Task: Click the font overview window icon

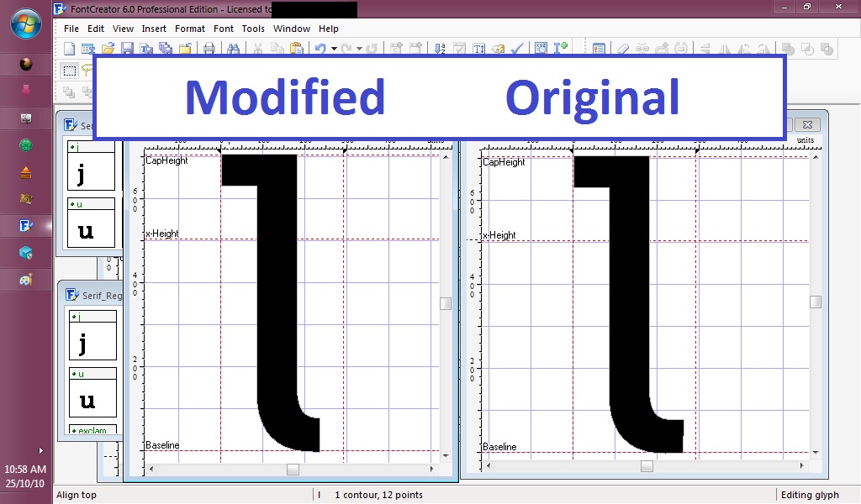Action: 87,49
